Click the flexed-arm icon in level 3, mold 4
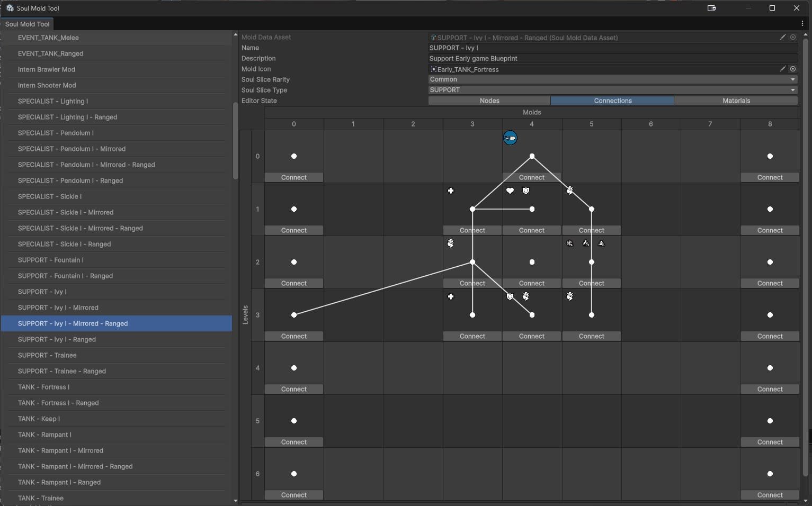The image size is (812, 506). [526, 296]
